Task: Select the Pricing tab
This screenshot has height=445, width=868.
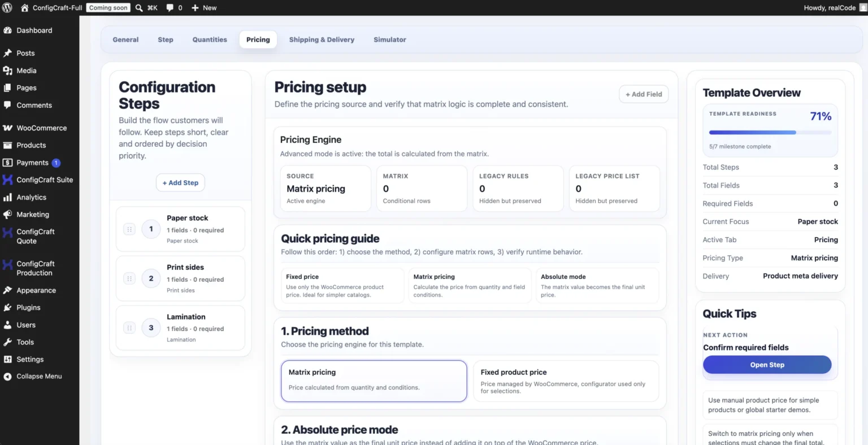Action: click(x=258, y=40)
